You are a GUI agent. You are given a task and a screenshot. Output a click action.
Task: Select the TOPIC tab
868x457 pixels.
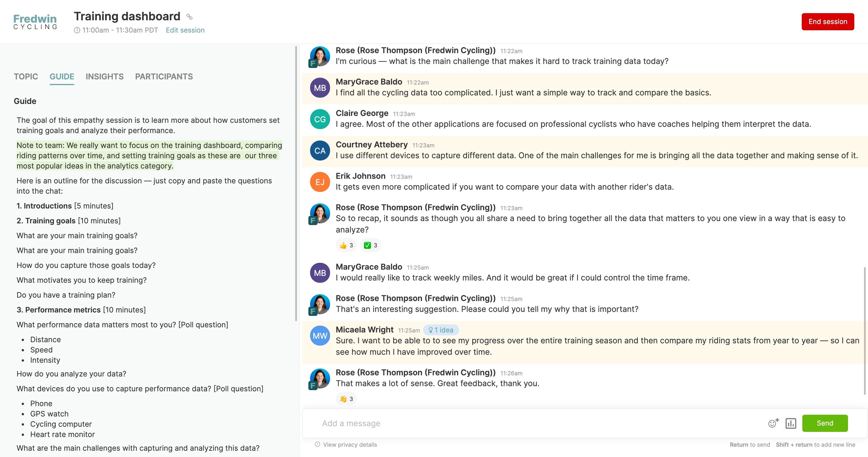coord(26,77)
